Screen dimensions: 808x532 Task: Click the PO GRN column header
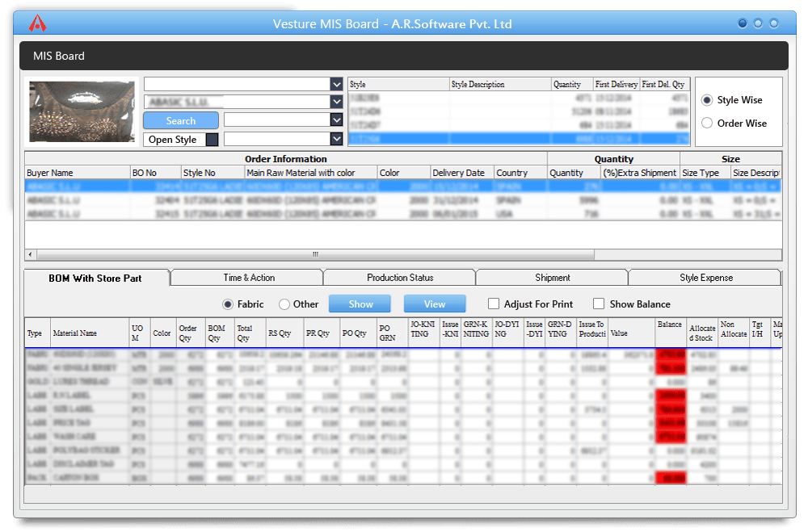point(392,333)
